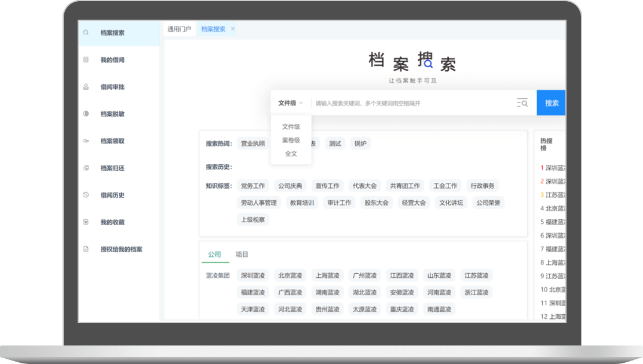Image resolution: width=643 pixels, height=364 pixels.
Task: Switch to the 通用门户 tab
Action: [179, 29]
